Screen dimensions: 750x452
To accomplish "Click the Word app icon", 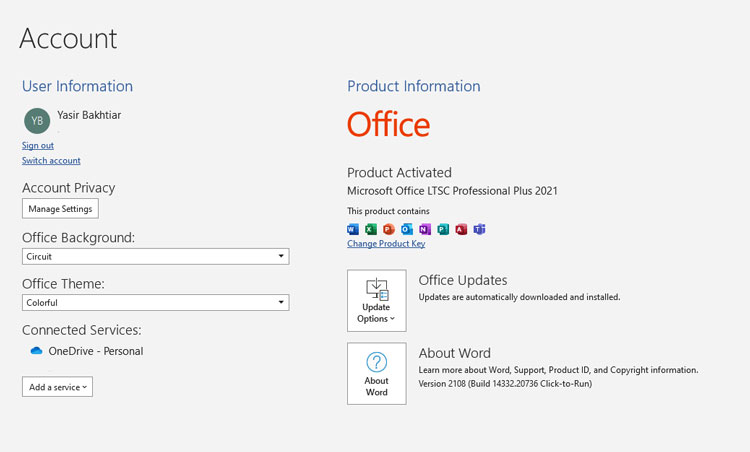I will (x=353, y=229).
